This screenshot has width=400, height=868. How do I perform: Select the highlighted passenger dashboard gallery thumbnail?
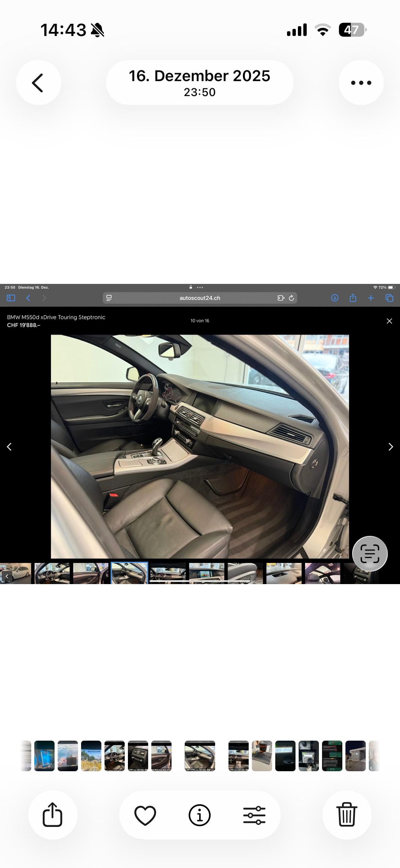coord(129,573)
